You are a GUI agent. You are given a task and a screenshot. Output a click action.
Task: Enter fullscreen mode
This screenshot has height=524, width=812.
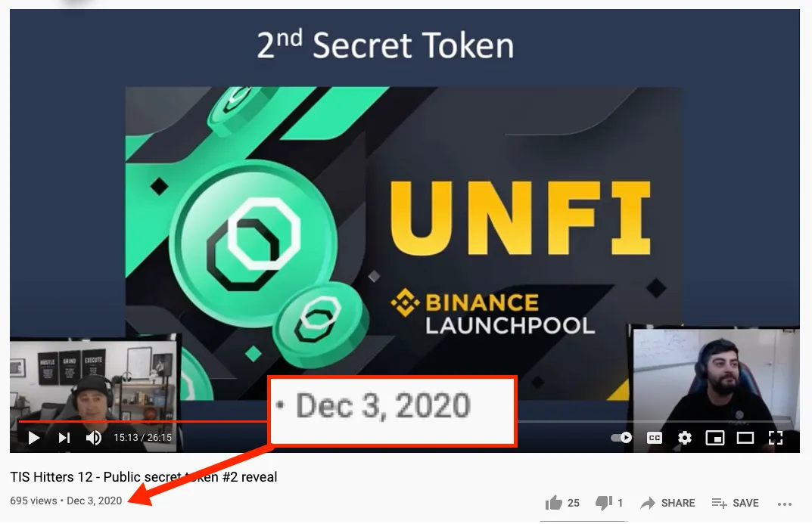[x=775, y=438]
